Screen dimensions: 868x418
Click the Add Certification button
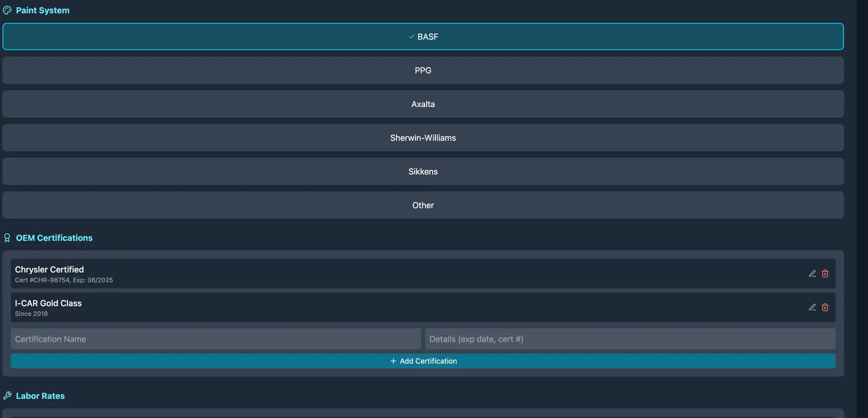pyautogui.click(x=423, y=361)
